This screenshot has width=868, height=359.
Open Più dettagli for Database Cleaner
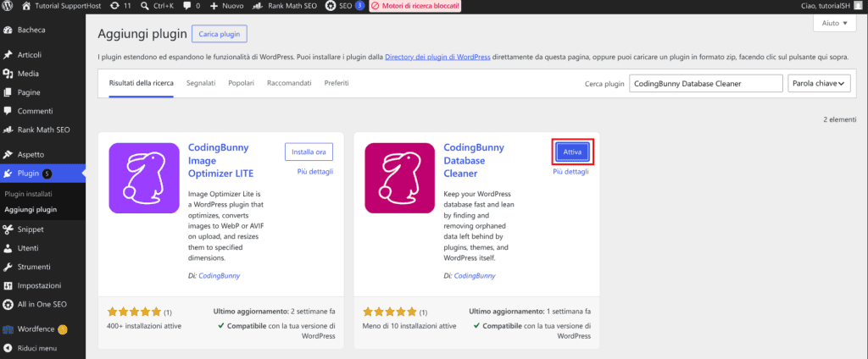[x=570, y=172]
